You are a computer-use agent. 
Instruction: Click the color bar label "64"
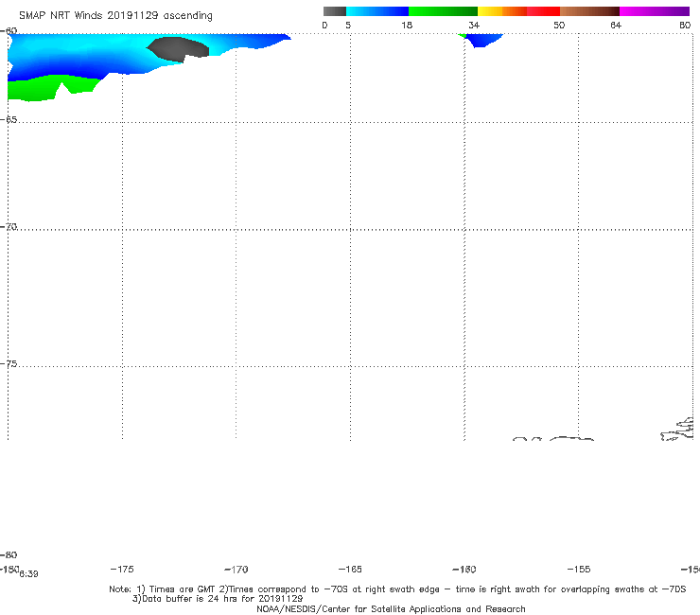tap(616, 25)
